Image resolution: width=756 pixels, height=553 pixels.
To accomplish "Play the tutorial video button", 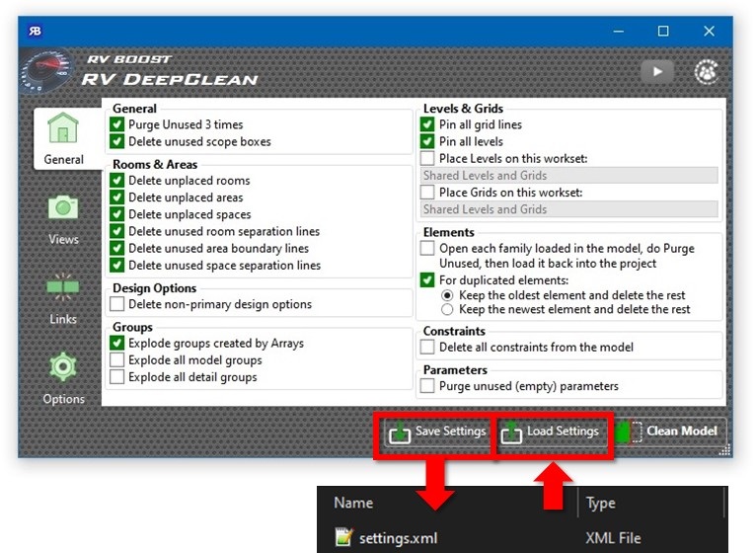I will 657,72.
